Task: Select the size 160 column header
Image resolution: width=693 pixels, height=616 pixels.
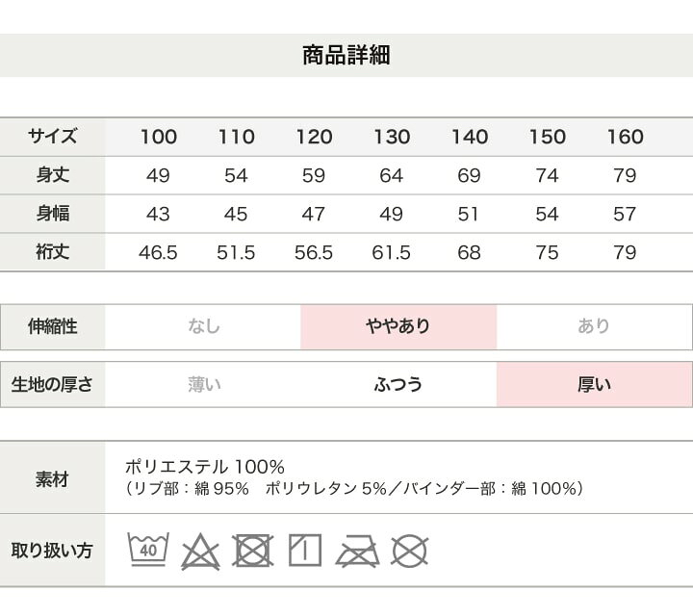Action: [x=625, y=137]
